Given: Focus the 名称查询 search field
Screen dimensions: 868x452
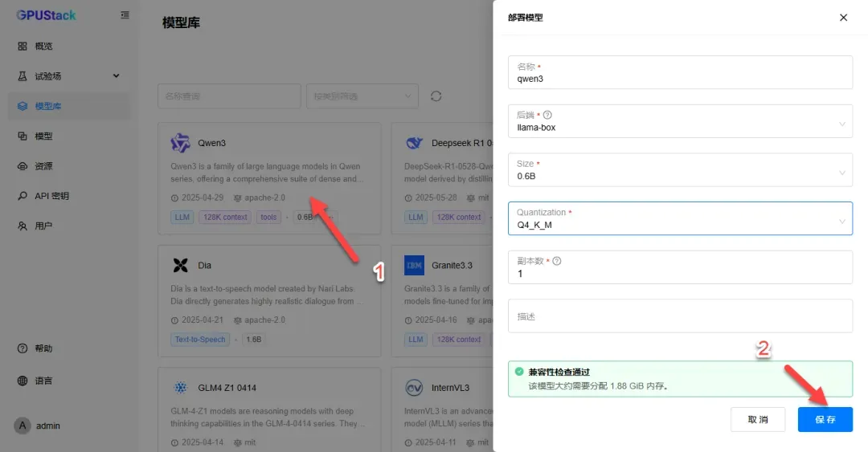Looking at the screenshot, I should [229, 96].
